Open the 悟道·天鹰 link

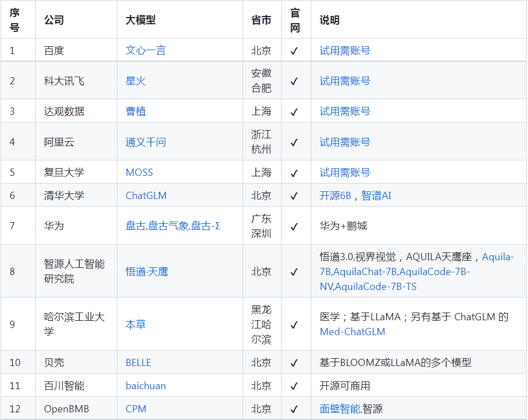(x=147, y=272)
